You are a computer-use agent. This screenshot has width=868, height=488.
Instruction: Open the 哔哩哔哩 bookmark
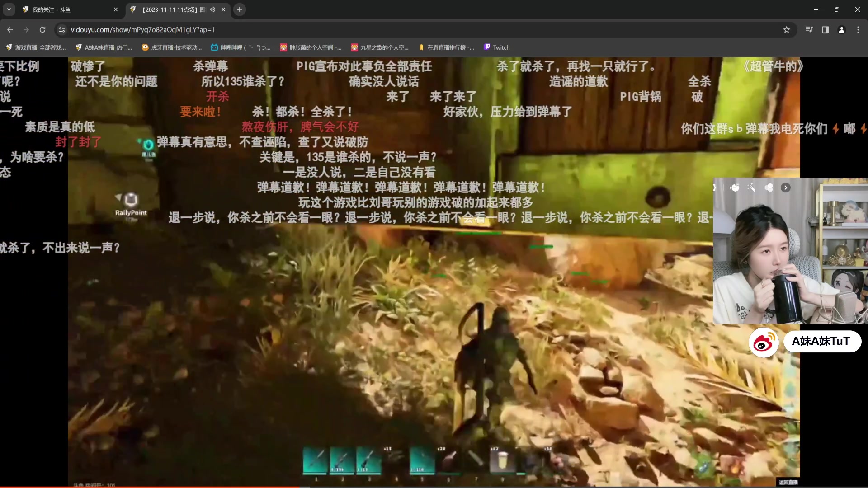click(241, 47)
